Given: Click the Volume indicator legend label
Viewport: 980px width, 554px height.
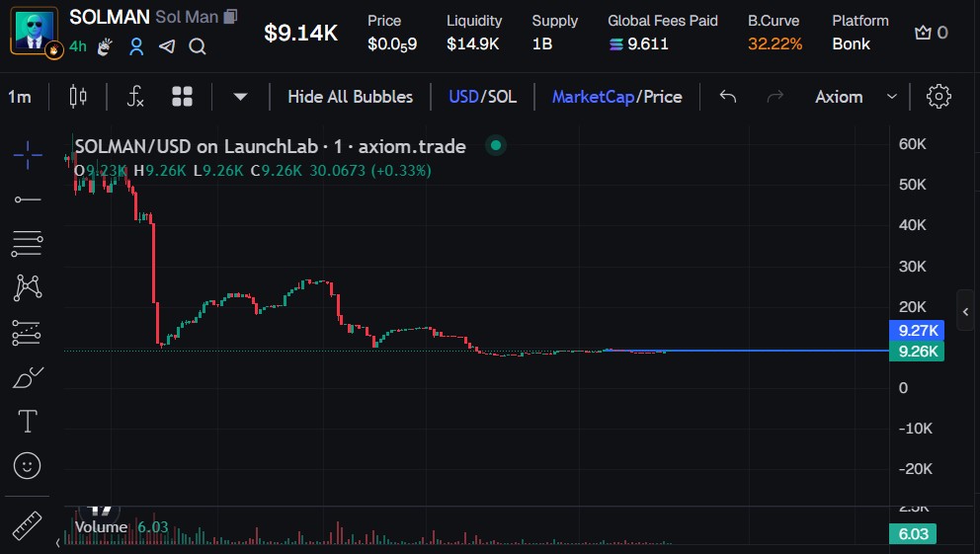Looking at the screenshot, I should click(x=101, y=527).
